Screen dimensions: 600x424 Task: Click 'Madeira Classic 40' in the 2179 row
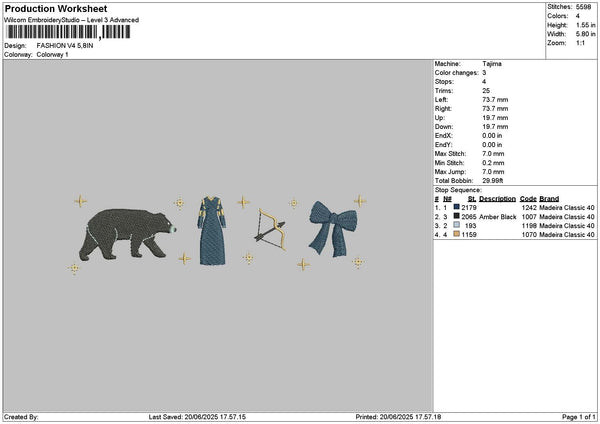[567, 207]
